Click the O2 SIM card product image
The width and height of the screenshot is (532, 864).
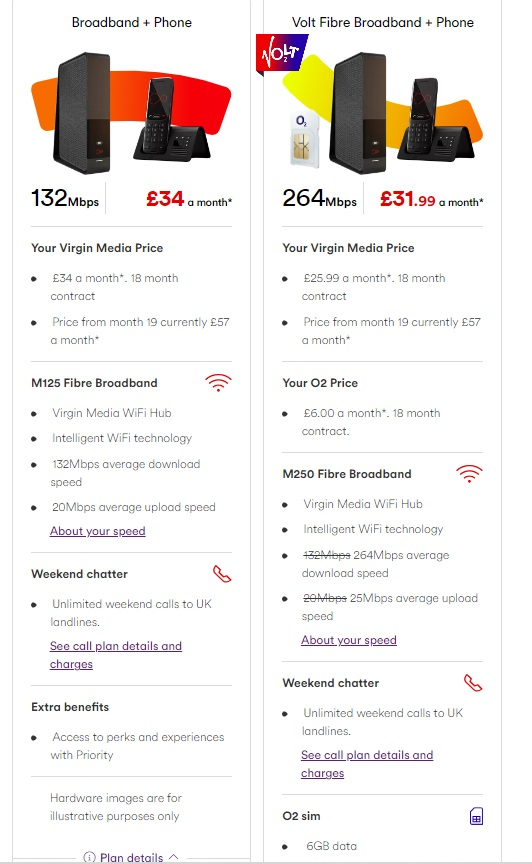click(x=304, y=139)
